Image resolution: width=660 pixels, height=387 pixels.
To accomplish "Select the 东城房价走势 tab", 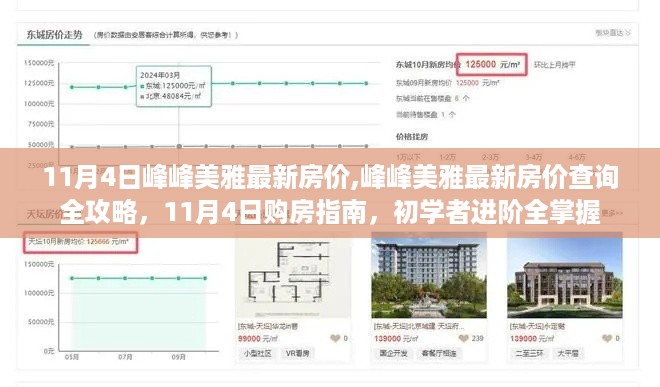I will [x=54, y=35].
